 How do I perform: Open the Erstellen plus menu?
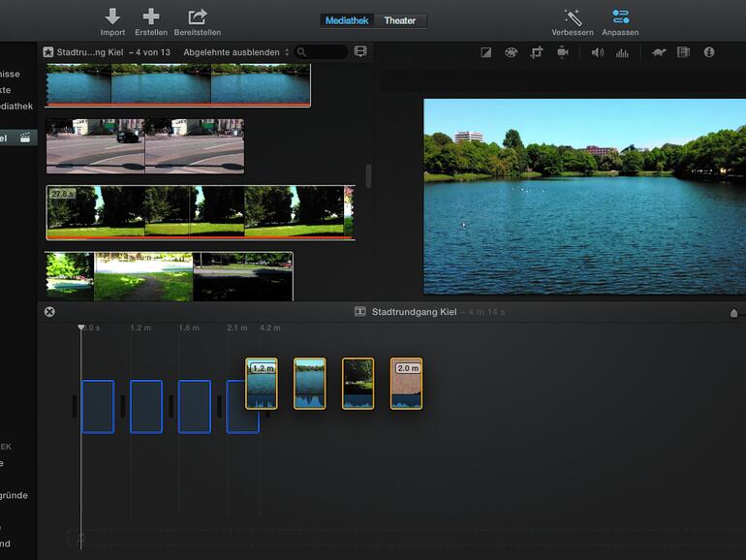point(151,16)
